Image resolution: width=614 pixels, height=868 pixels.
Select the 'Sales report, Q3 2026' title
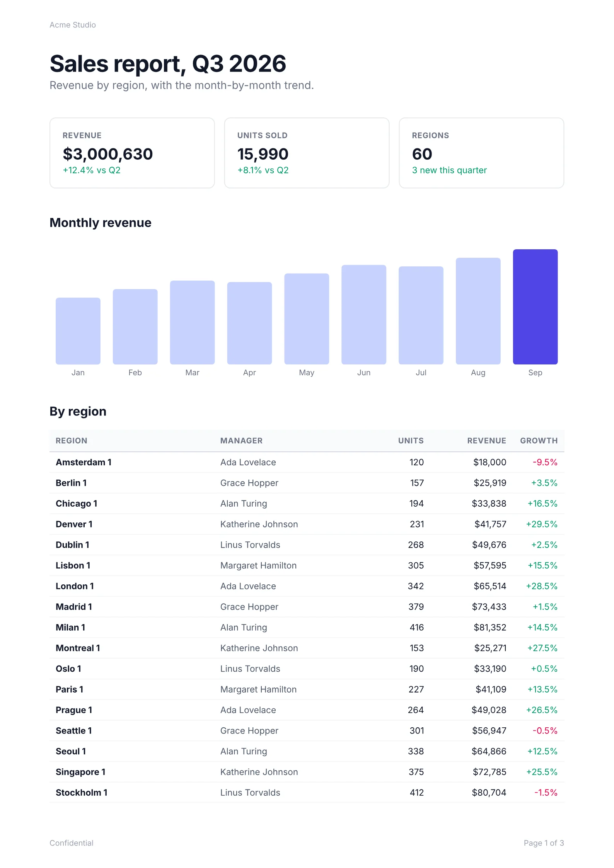(168, 64)
